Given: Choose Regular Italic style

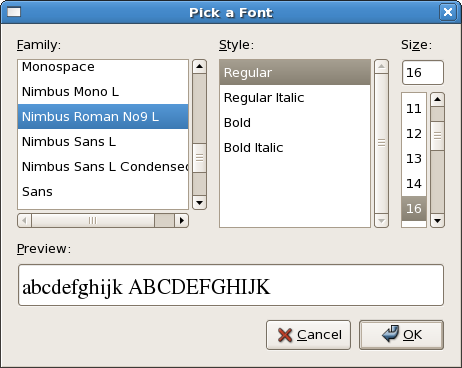Looking at the screenshot, I should coord(295,98).
